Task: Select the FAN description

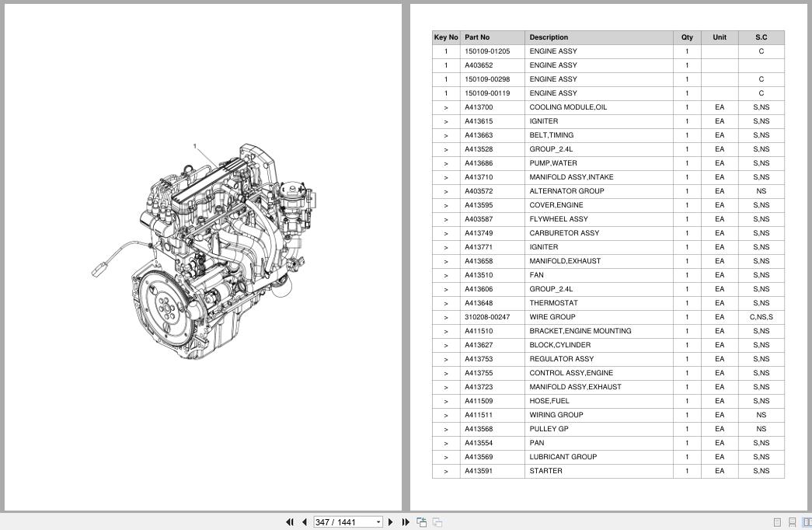Action: tap(536, 275)
